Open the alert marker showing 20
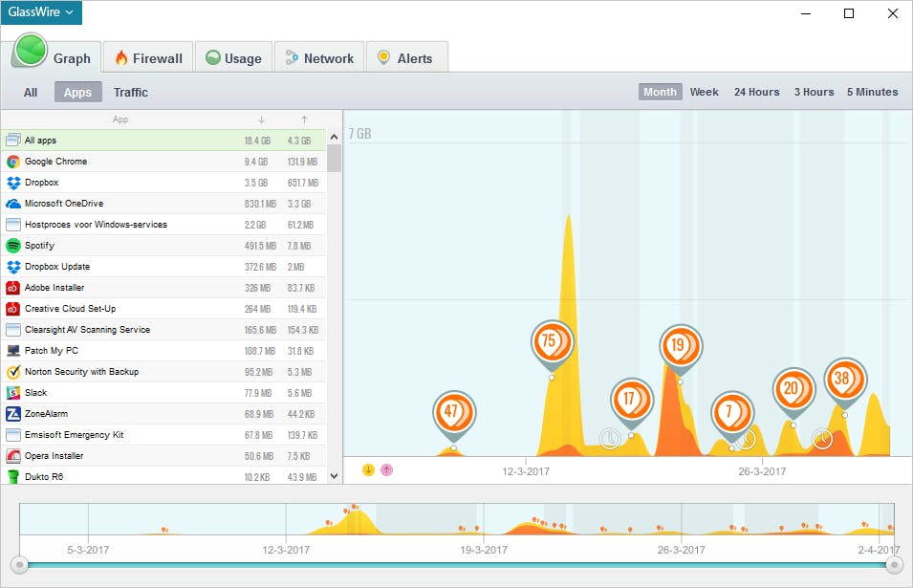The image size is (913, 588). pos(793,389)
